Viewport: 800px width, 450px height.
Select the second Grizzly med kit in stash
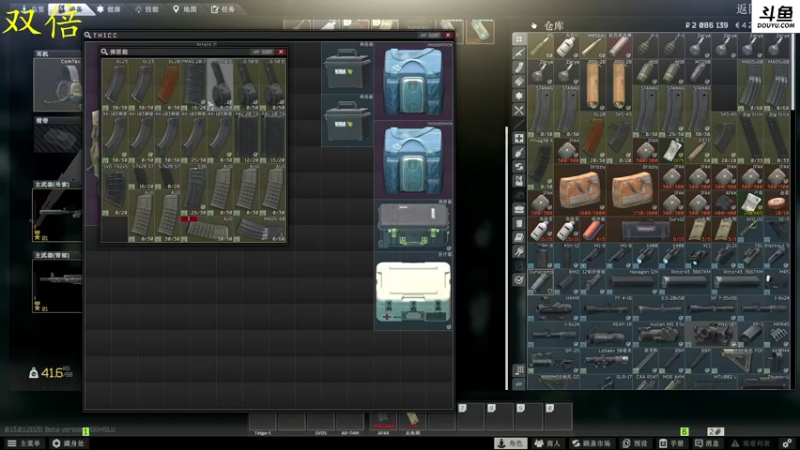coord(632,190)
